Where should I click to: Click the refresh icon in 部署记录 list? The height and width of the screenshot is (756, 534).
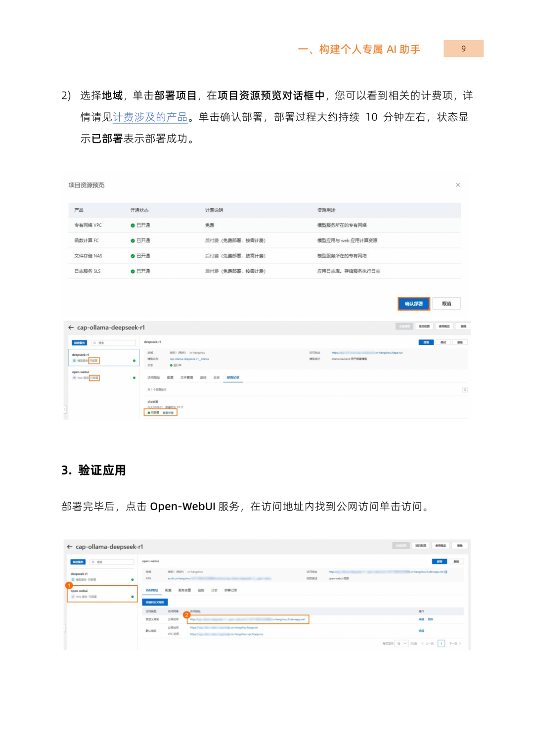[x=465, y=390]
